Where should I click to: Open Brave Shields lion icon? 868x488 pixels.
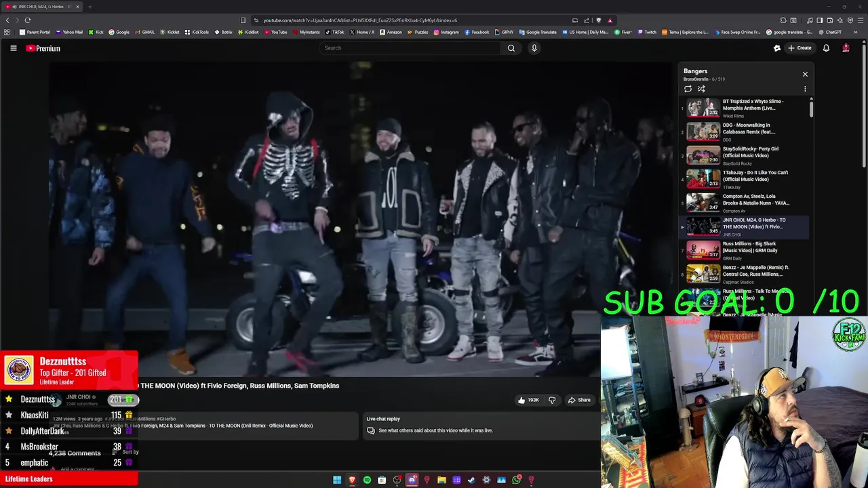click(598, 20)
